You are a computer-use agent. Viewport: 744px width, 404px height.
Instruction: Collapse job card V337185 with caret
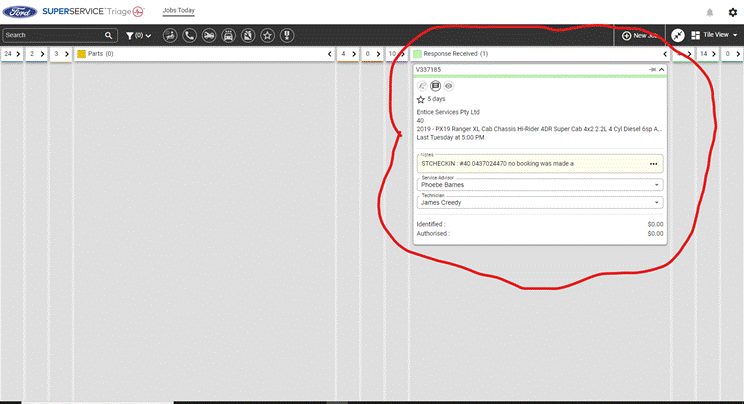click(x=661, y=70)
